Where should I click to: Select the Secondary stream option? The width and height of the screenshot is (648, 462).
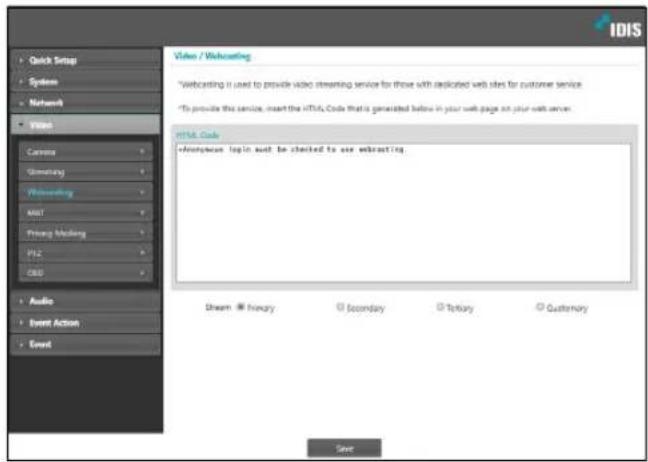[x=340, y=307]
